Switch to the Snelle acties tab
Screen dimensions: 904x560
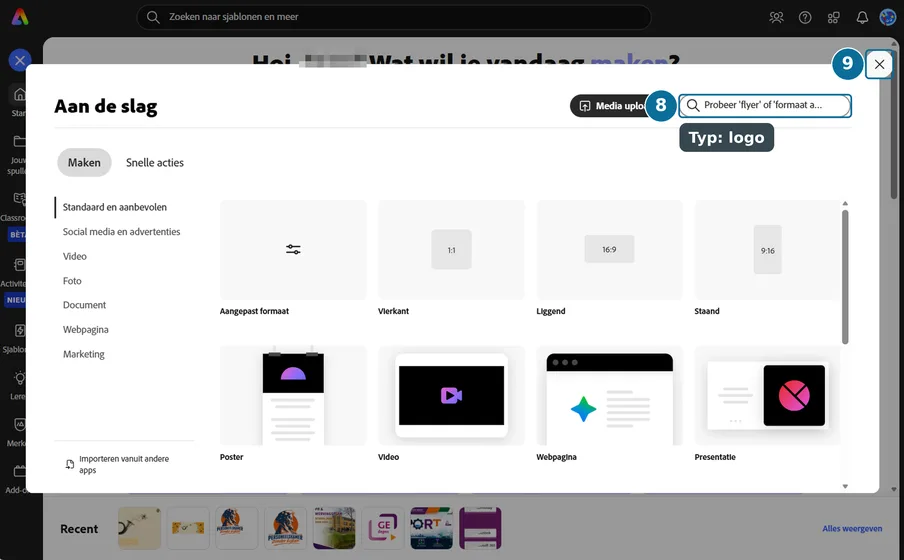155,163
